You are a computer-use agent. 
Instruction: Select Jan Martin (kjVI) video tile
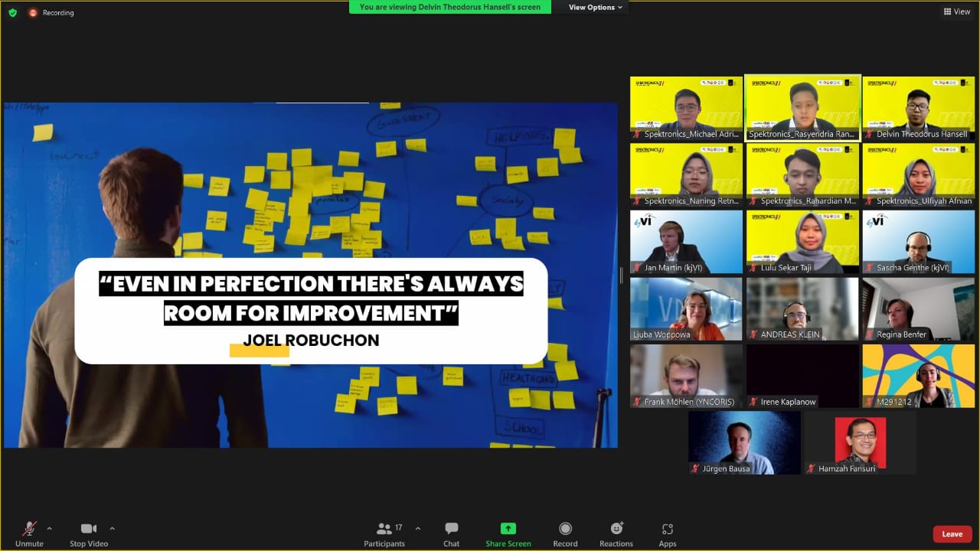pyautogui.click(x=686, y=242)
